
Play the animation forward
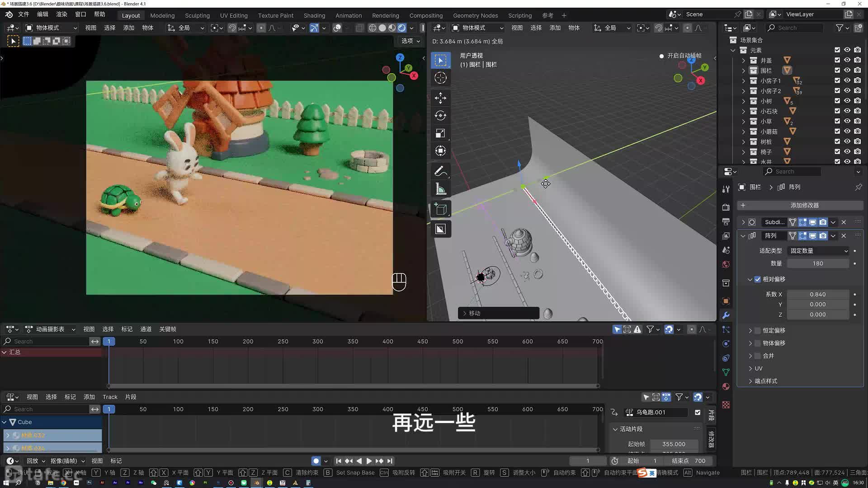368,461
